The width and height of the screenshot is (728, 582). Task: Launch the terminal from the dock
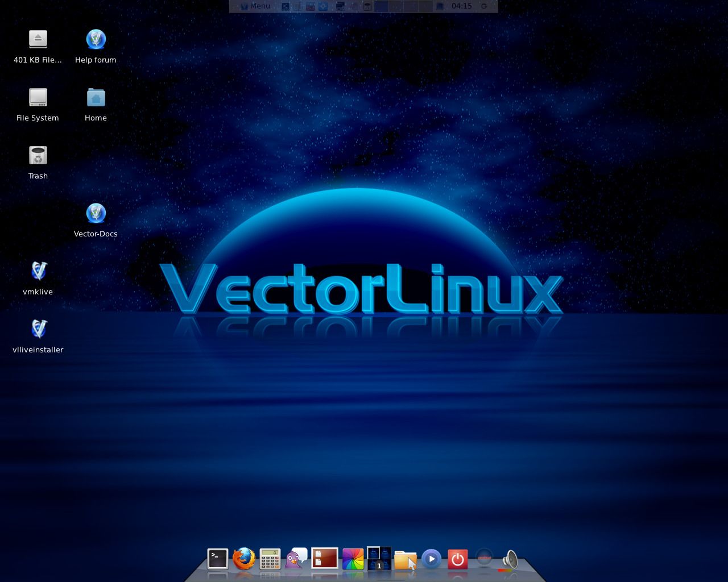tap(218, 559)
